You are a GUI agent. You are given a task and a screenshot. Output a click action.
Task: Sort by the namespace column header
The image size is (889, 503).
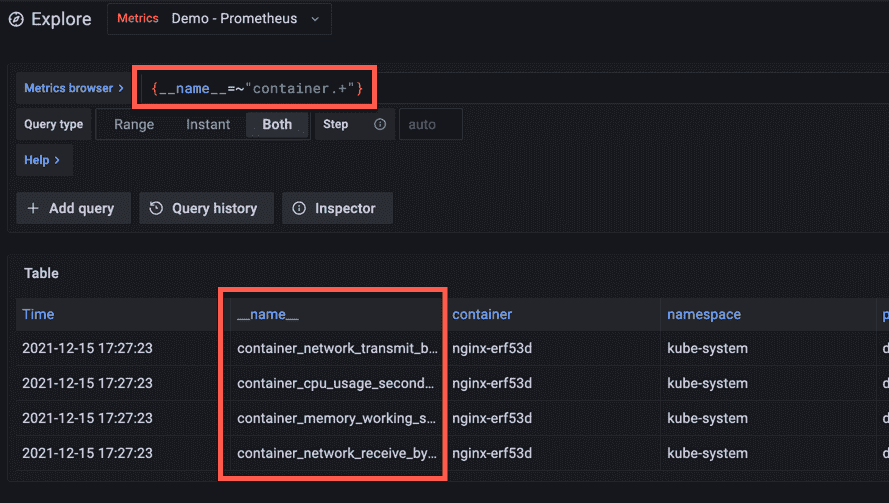pyautogui.click(x=704, y=314)
